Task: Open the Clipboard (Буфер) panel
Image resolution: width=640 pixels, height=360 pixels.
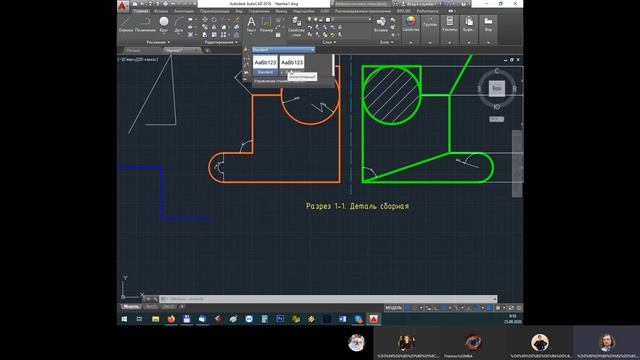Action: 469,24
